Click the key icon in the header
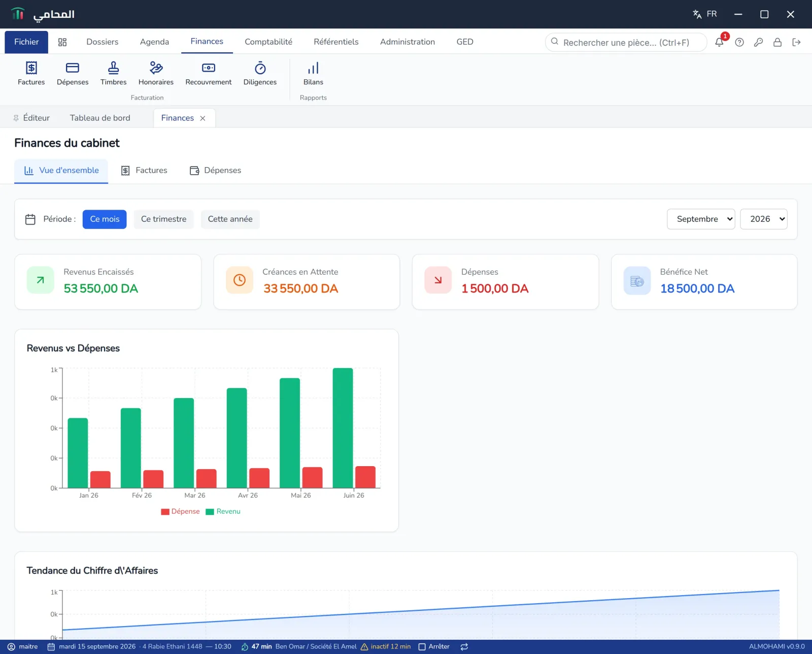 coord(758,42)
